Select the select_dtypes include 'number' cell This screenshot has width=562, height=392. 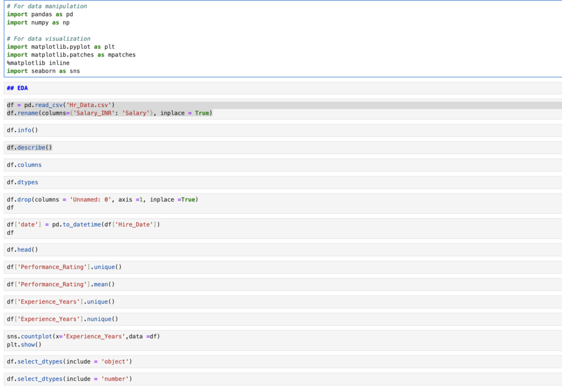pyautogui.click(x=70, y=379)
